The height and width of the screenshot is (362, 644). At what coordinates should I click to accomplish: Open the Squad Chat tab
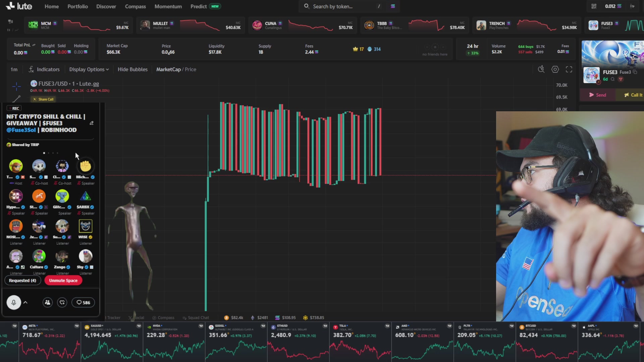(196, 317)
